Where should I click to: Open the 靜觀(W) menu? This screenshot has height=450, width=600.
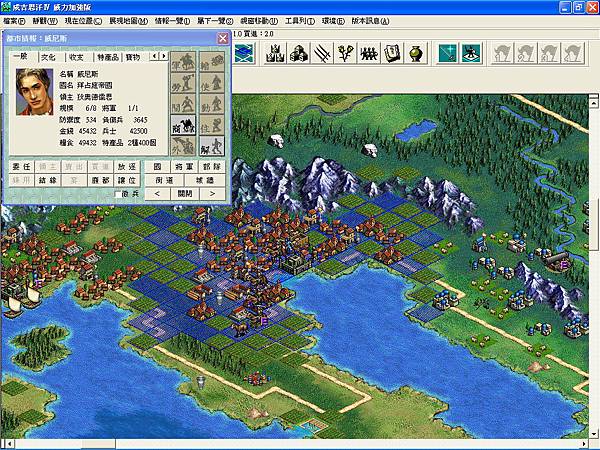(x=45, y=21)
